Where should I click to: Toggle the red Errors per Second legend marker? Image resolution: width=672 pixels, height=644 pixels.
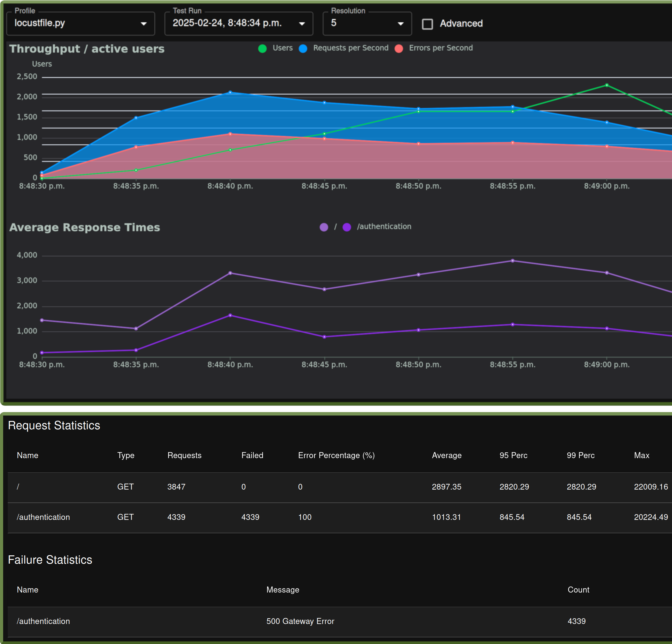[398, 49]
